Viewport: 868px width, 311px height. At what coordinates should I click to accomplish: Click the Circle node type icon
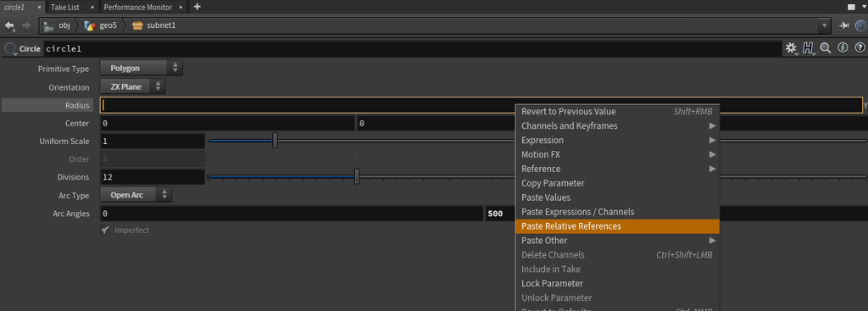(10, 48)
